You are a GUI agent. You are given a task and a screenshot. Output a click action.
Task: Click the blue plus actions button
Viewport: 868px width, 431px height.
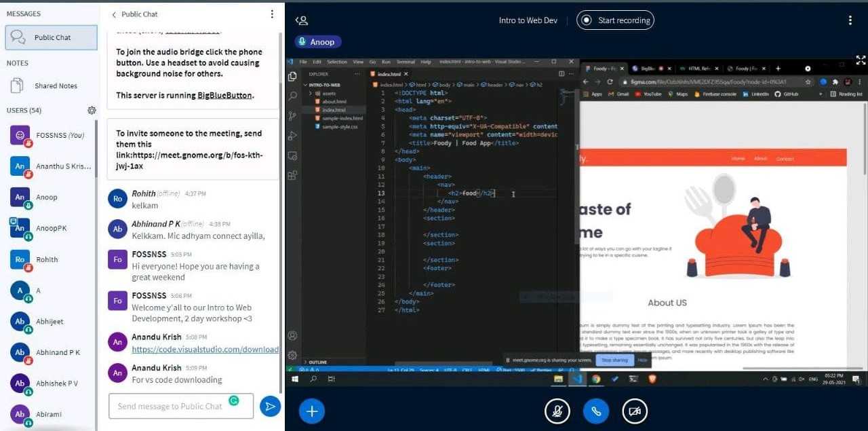click(x=312, y=411)
